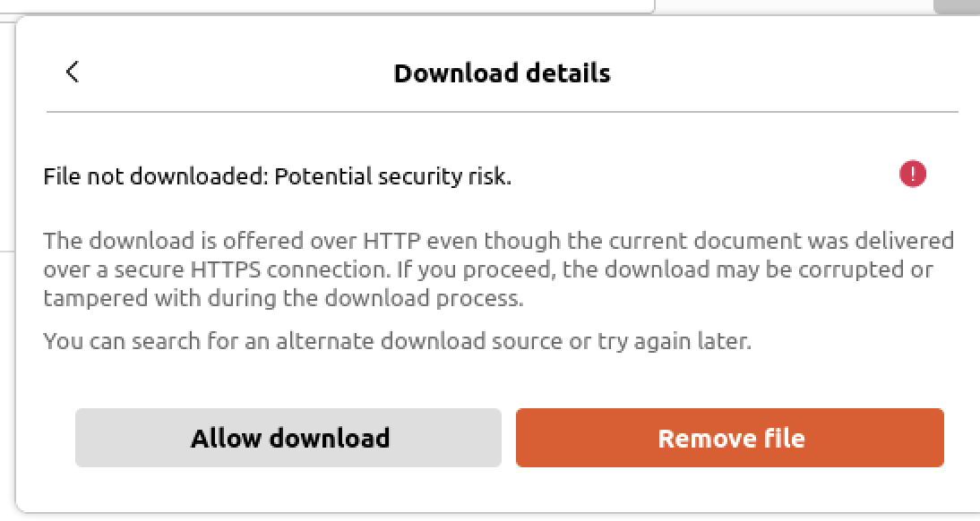Click the browser area above the panel
Screen dimensions: 980x521
[325, 5]
